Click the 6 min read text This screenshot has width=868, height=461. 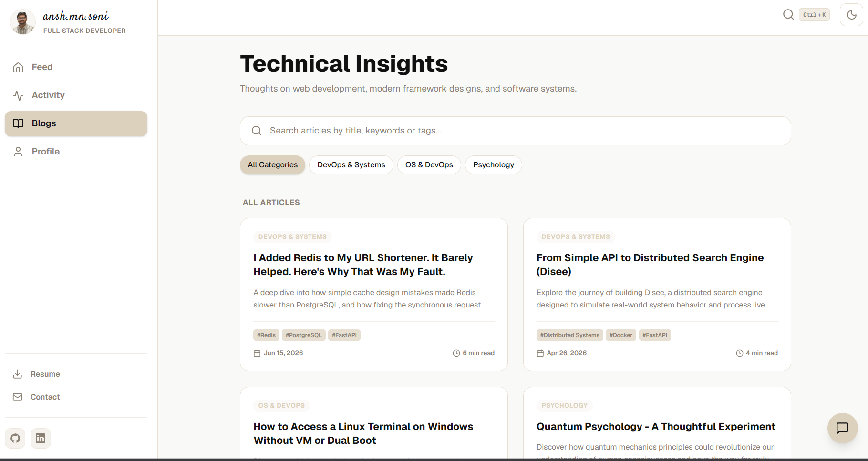478,353
